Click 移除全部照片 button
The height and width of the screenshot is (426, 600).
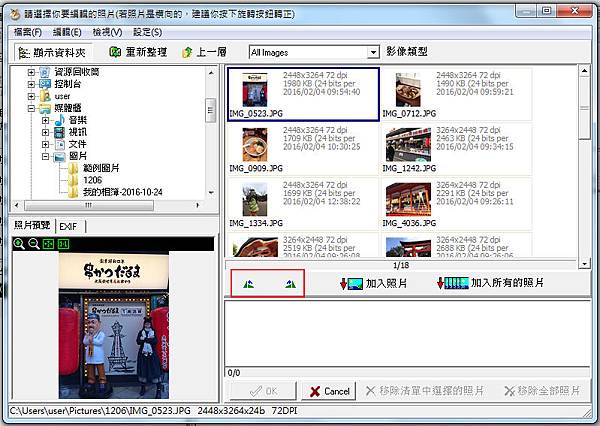coord(542,391)
